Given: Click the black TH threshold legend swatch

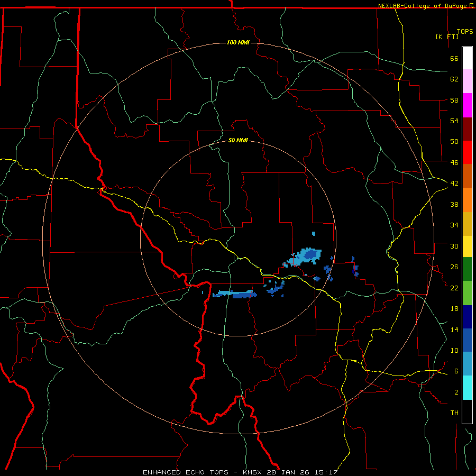Looking at the screenshot, I should [x=467, y=411].
